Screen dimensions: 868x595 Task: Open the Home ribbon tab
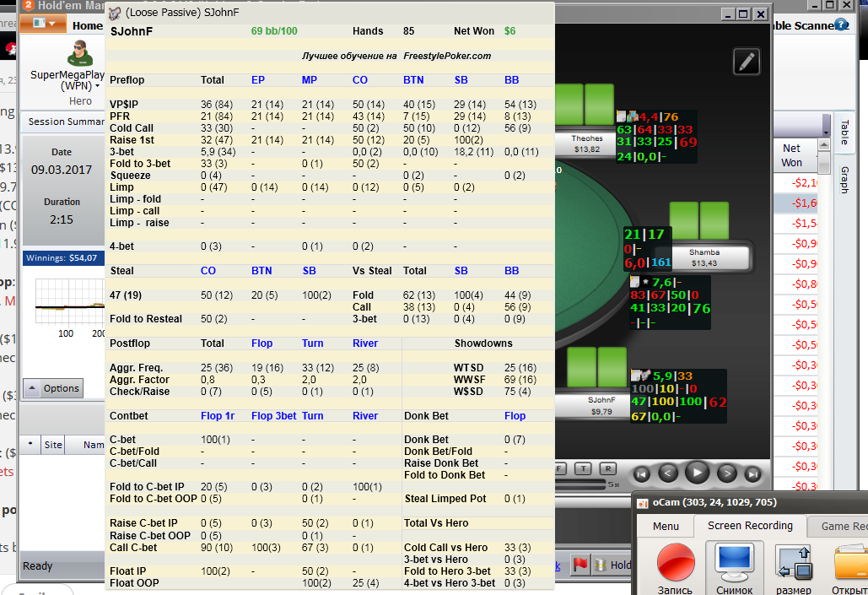[88, 26]
